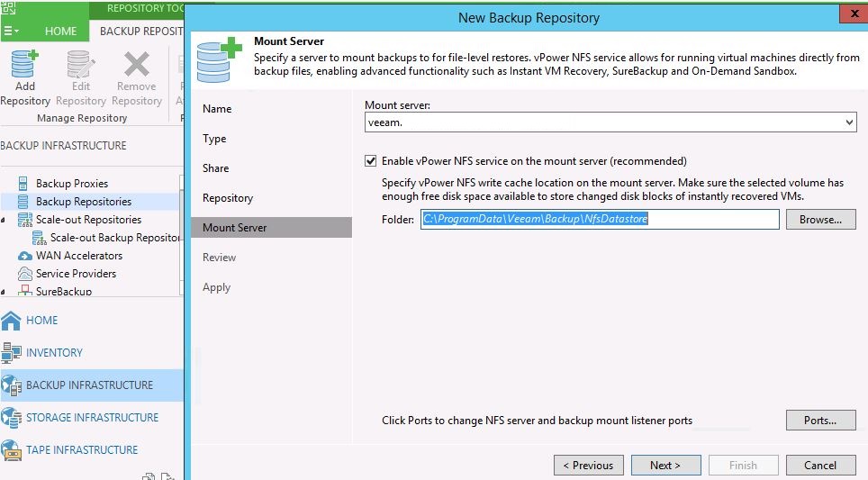Go to the Type wizard step

(214, 139)
